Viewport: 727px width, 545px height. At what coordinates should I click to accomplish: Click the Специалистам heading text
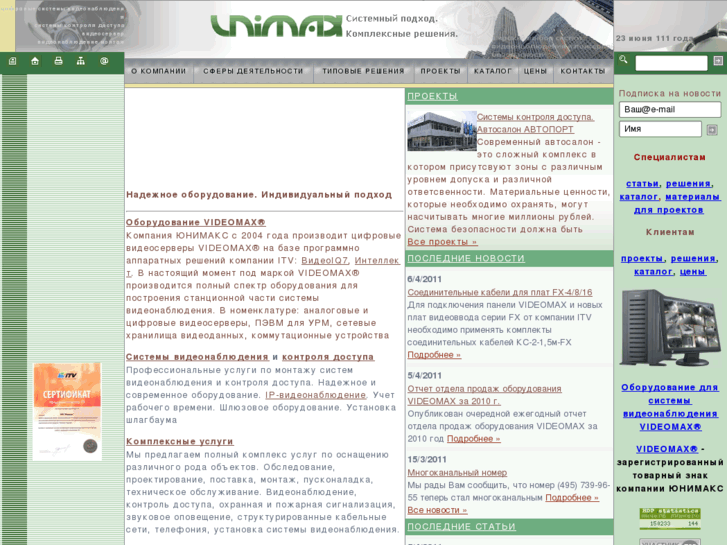click(670, 157)
